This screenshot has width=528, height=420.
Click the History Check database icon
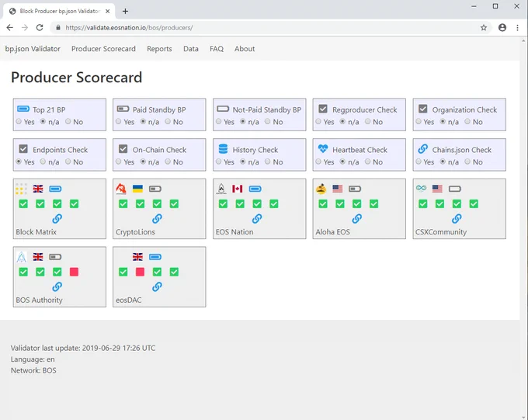click(224, 149)
